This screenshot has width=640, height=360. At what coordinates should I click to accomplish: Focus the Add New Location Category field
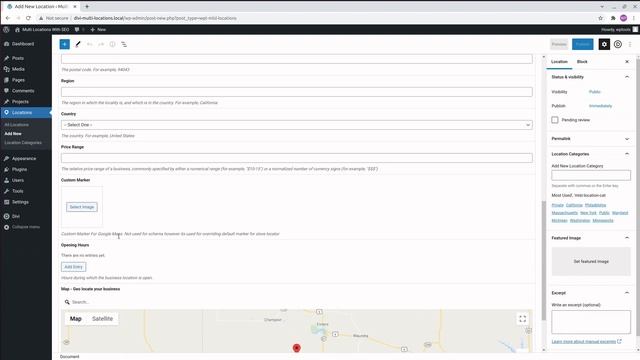(591, 176)
